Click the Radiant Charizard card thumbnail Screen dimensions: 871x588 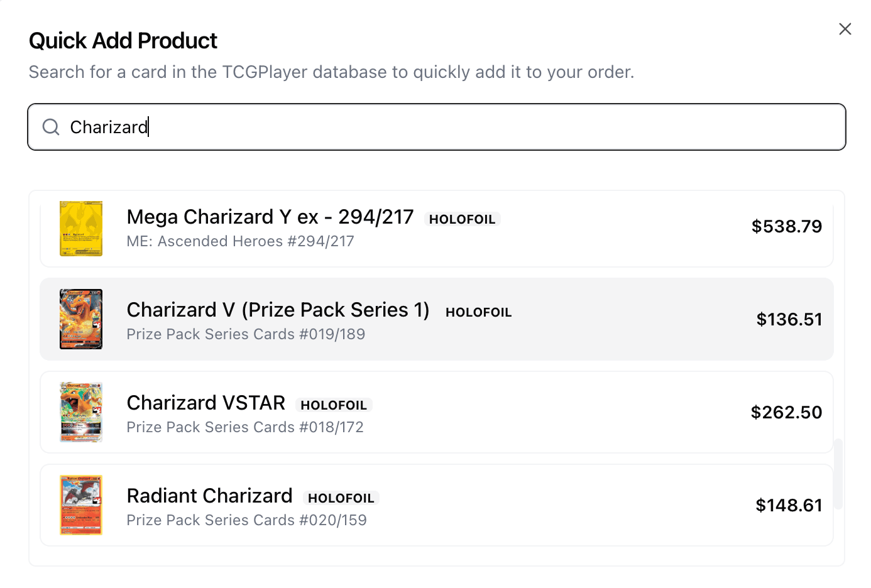80,504
